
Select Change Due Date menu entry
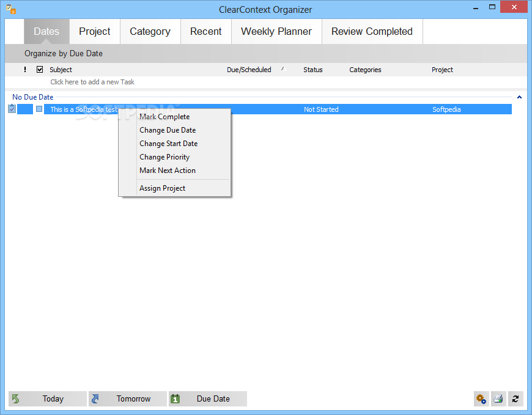pyautogui.click(x=174, y=130)
